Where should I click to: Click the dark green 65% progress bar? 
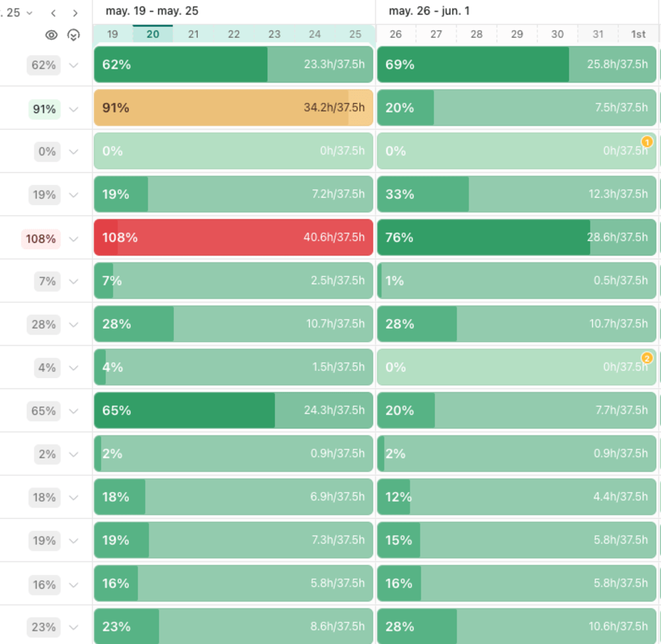click(x=185, y=411)
